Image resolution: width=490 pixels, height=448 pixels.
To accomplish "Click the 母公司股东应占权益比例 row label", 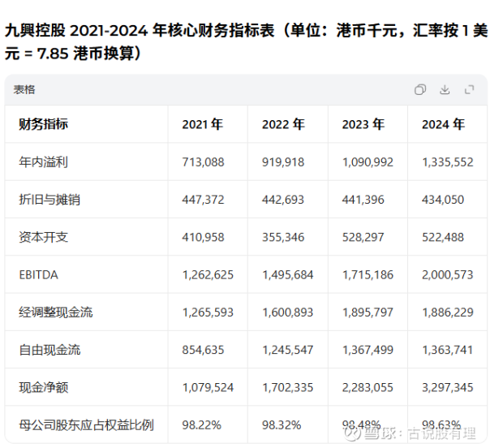I will (86, 424).
